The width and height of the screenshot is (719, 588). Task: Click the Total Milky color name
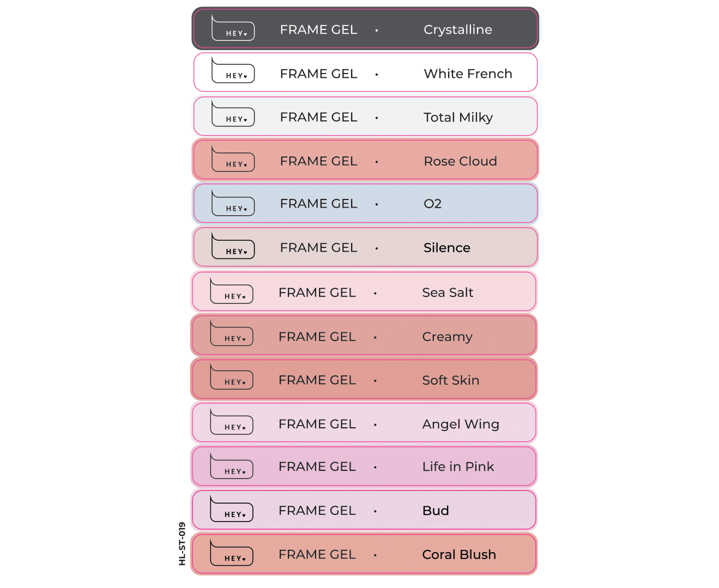pos(458,118)
